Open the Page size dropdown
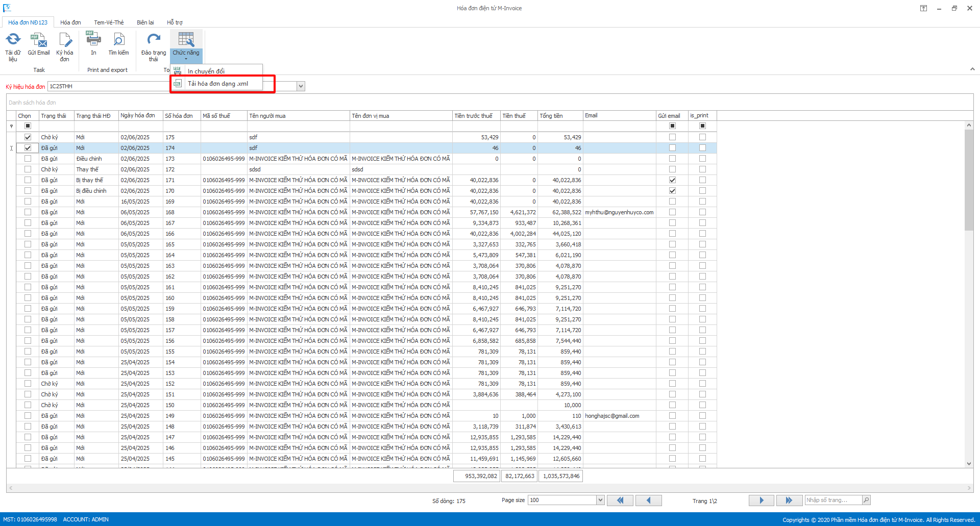 (600, 500)
